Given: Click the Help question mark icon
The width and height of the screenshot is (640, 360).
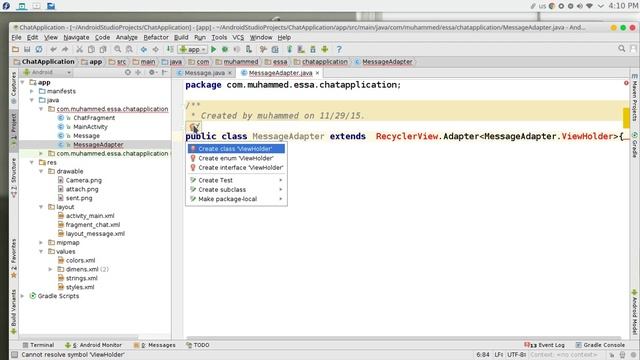Looking at the screenshot, I should pos(339,49).
